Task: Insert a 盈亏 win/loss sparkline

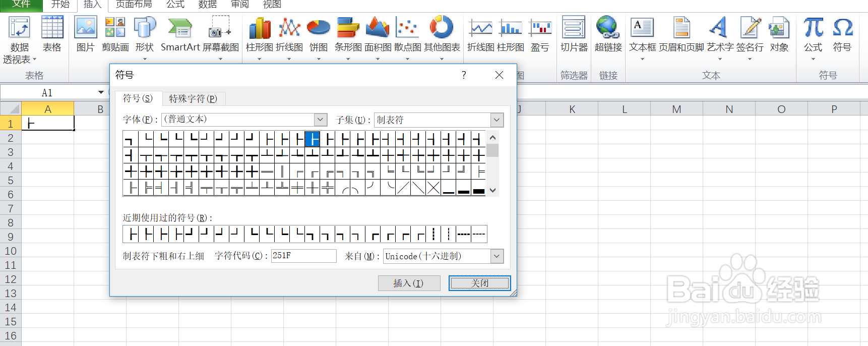Action: click(540, 34)
